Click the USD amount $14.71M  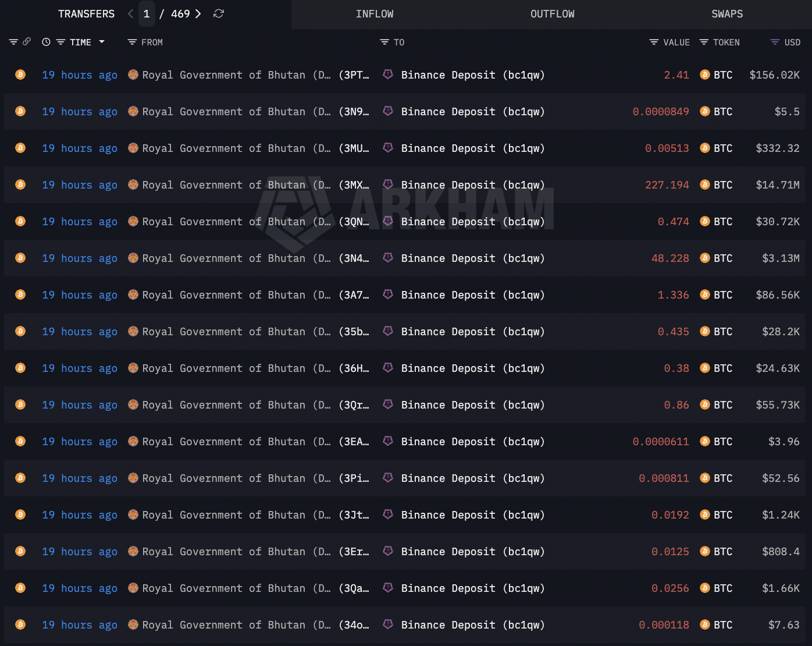pos(778,185)
